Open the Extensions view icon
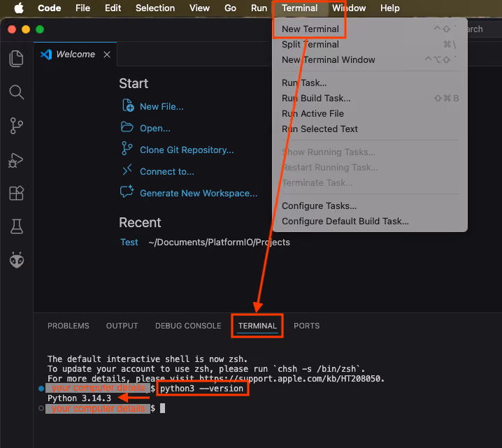Screen dimensions: 502x448 16,193
